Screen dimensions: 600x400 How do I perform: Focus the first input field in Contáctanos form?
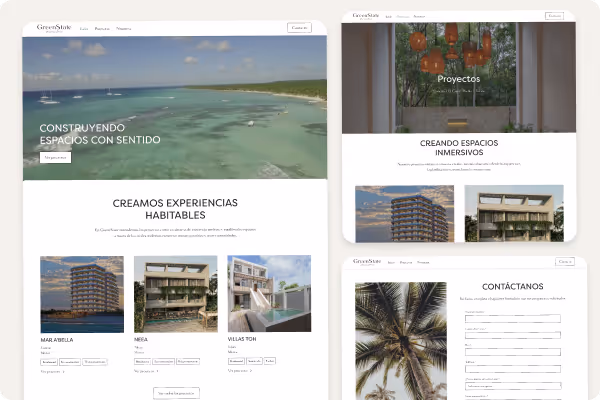coord(513,318)
